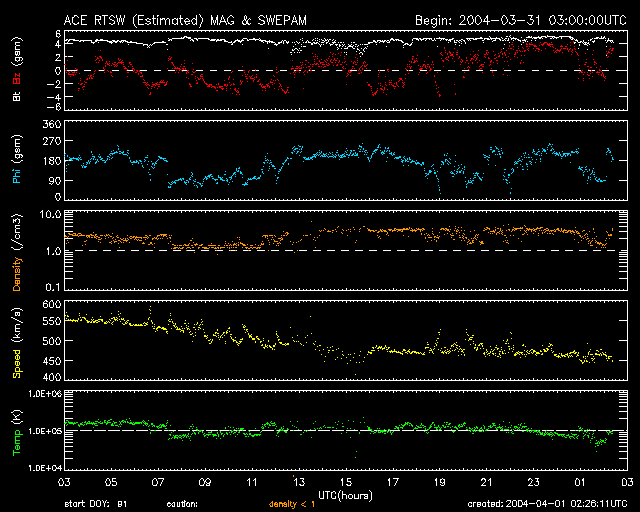Click the '1.0E+06' tick on the Temp axis

point(45,394)
